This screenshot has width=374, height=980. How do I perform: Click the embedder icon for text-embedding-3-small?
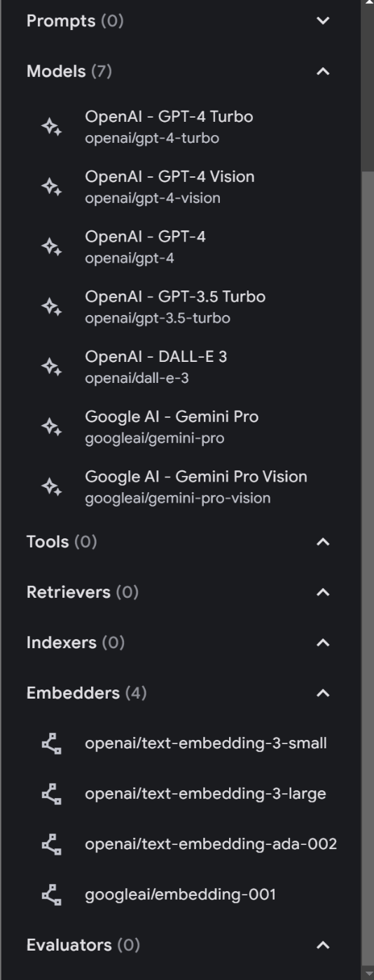coord(51,743)
